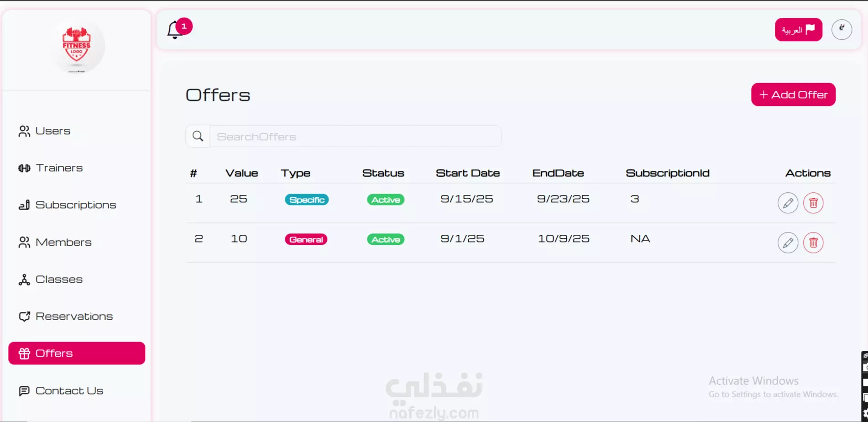Image resolution: width=868 pixels, height=422 pixels.
Task: Delete the first offer with trash icon
Action: click(x=813, y=203)
